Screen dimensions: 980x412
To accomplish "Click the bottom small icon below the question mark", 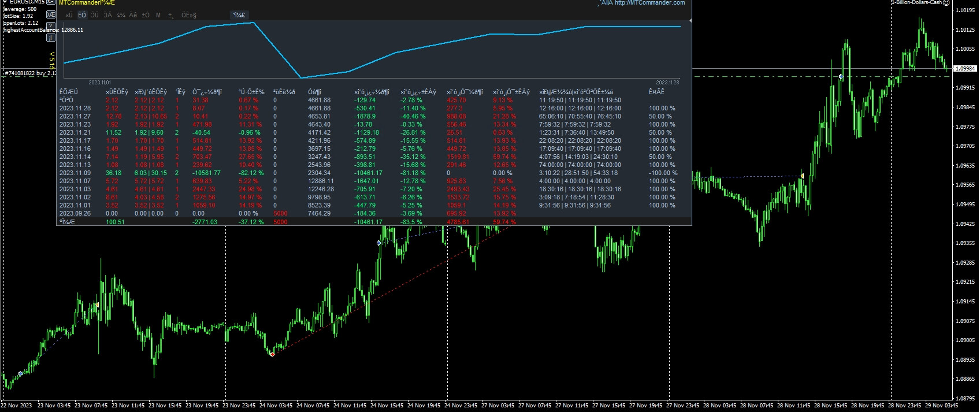I will (x=51, y=38).
